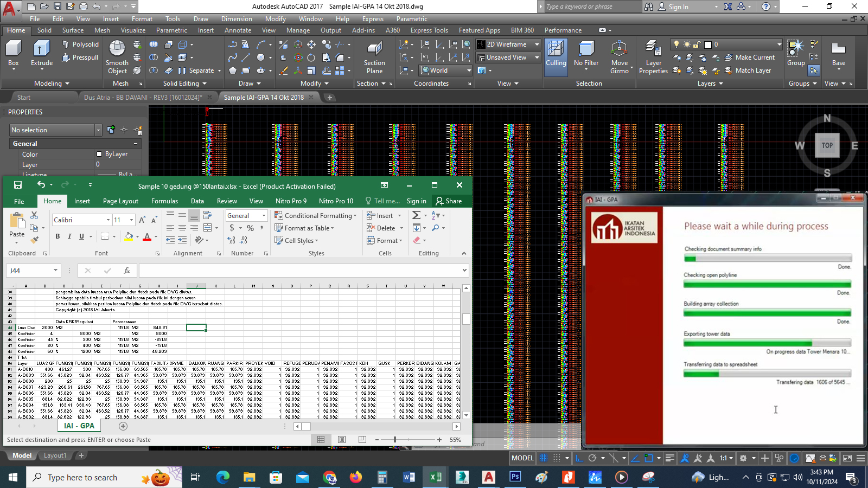Toggle grid display in AutoCAD status bar

tap(544, 458)
